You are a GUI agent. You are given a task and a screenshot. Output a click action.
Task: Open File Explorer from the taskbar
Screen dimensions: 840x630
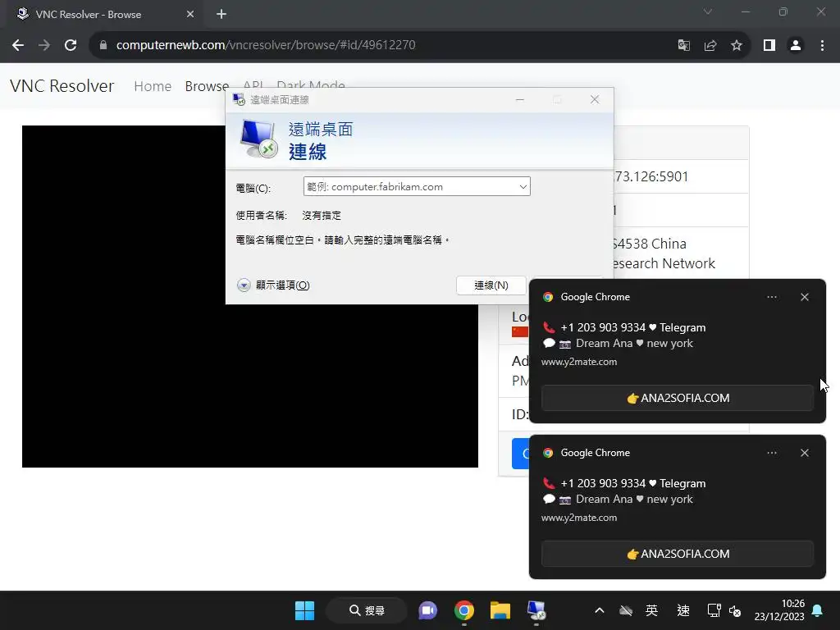point(500,610)
